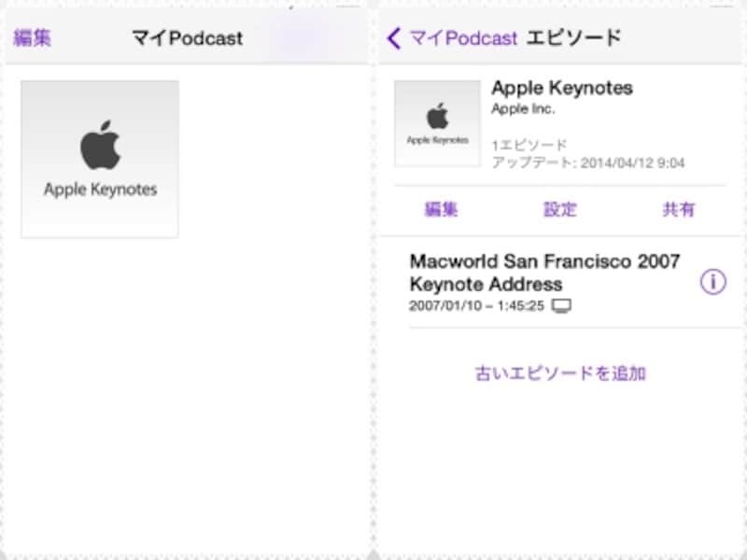Tap the Apple Inc. author text
747x560 pixels.
523,109
